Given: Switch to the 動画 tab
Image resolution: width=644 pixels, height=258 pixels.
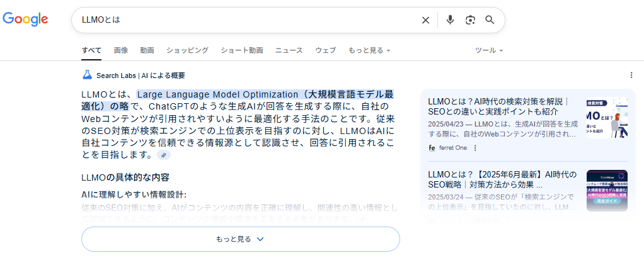Looking at the screenshot, I should pyautogui.click(x=147, y=50).
